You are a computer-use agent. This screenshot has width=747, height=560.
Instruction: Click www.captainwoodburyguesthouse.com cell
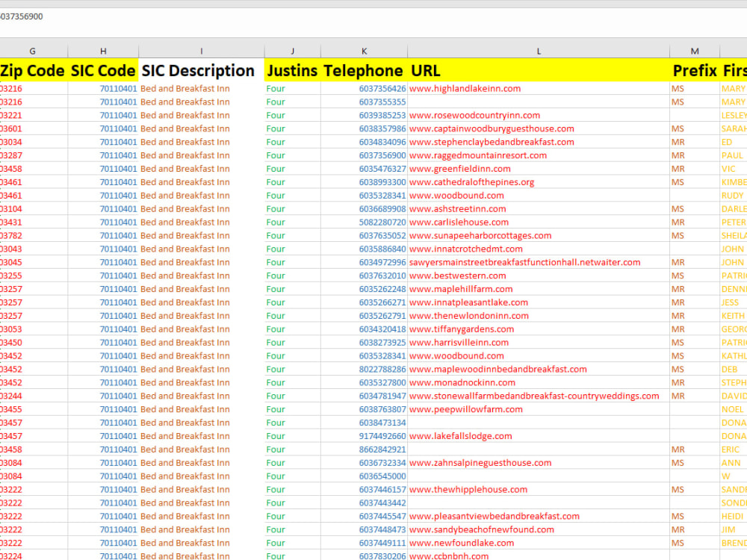click(x=539, y=128)
